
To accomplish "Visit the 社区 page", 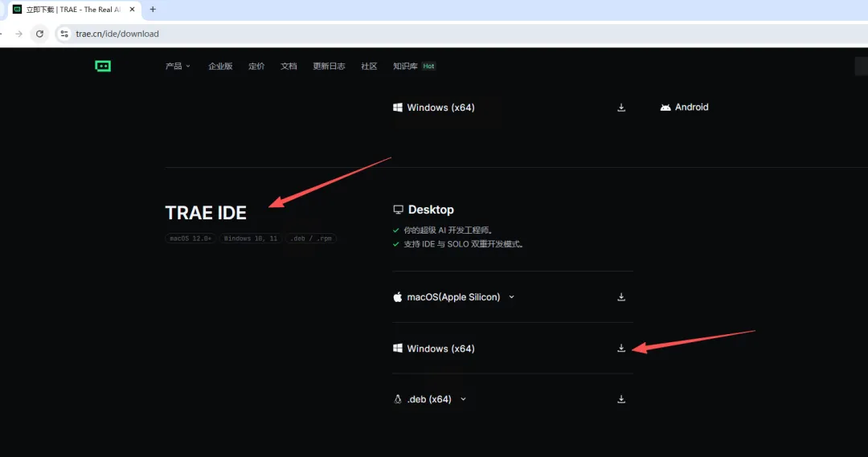I will tap(369, 66).
